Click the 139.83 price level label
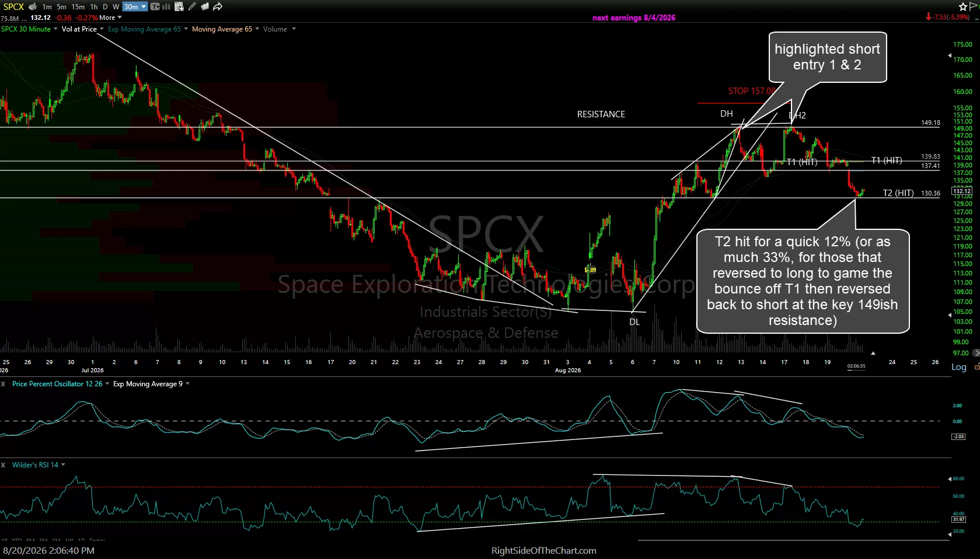The height and width of the screenshot is (559, 980). point(931,156)
